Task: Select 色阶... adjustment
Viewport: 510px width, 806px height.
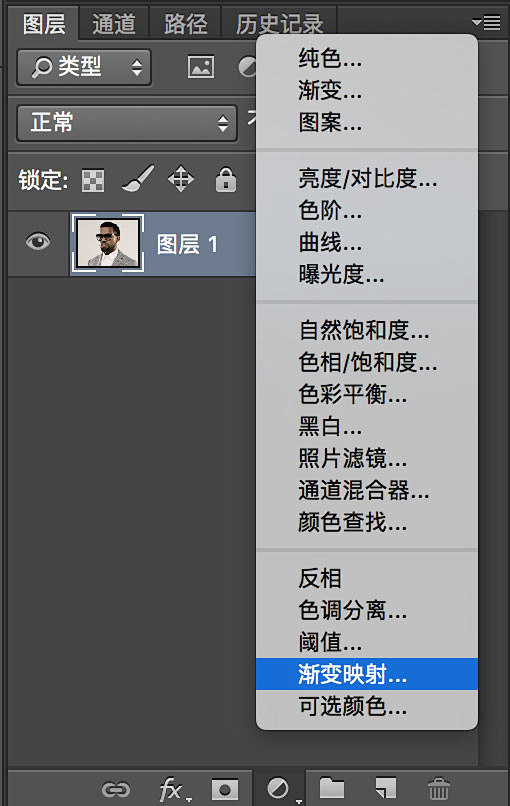Action: [x=367, y=210]
